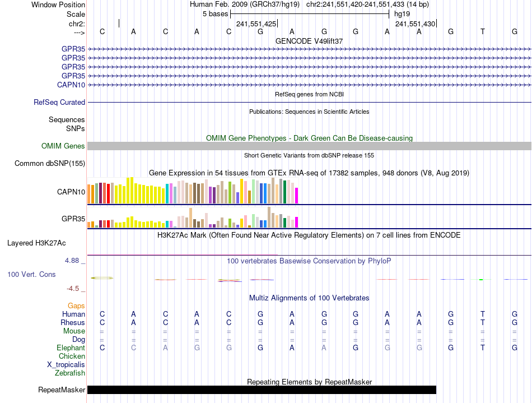Open Repeating Elements by RepeatMasker title
The height and width of the screenshot is (403, 532).
coord(309,382)
